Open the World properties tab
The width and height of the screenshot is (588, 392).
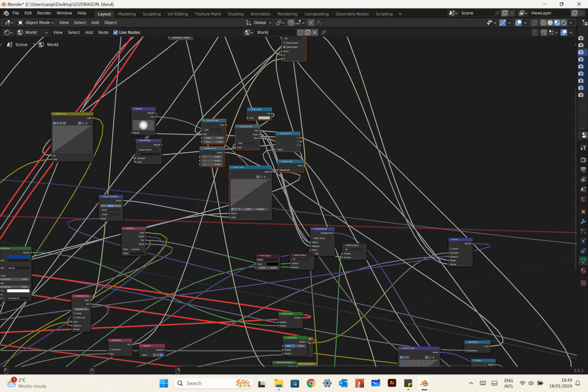click(x=583, y=199)
